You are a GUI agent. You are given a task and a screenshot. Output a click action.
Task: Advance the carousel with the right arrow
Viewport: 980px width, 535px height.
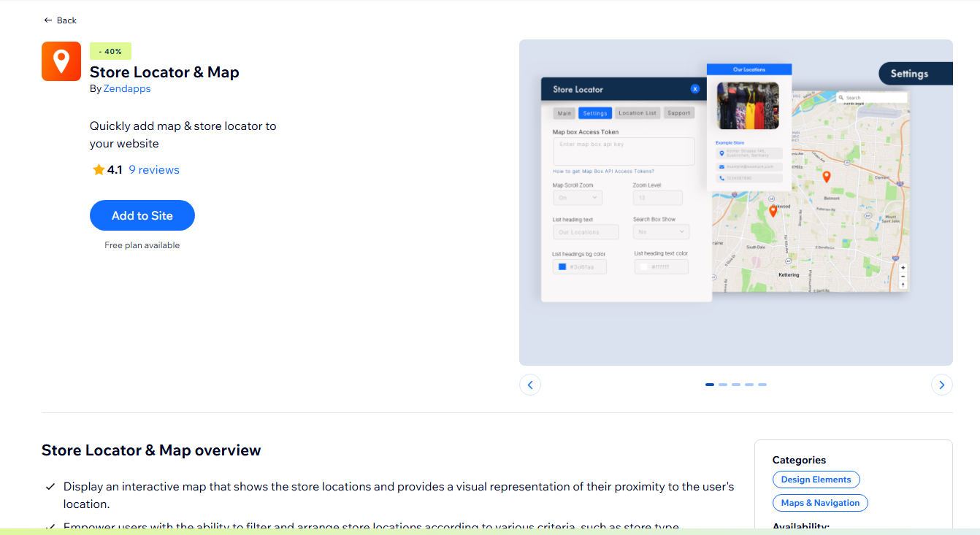click(942, 385)
